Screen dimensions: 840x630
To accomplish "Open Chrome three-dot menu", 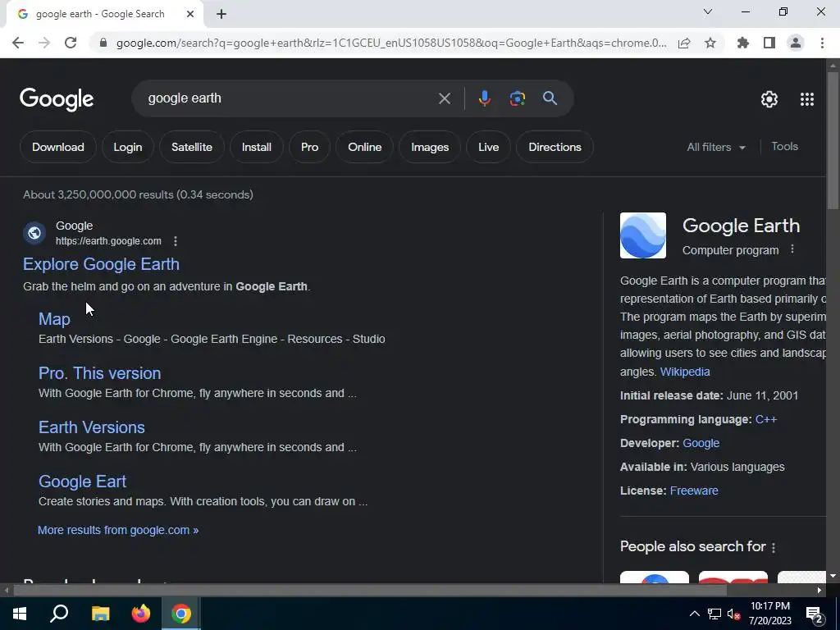I will (x=822, y=43).
